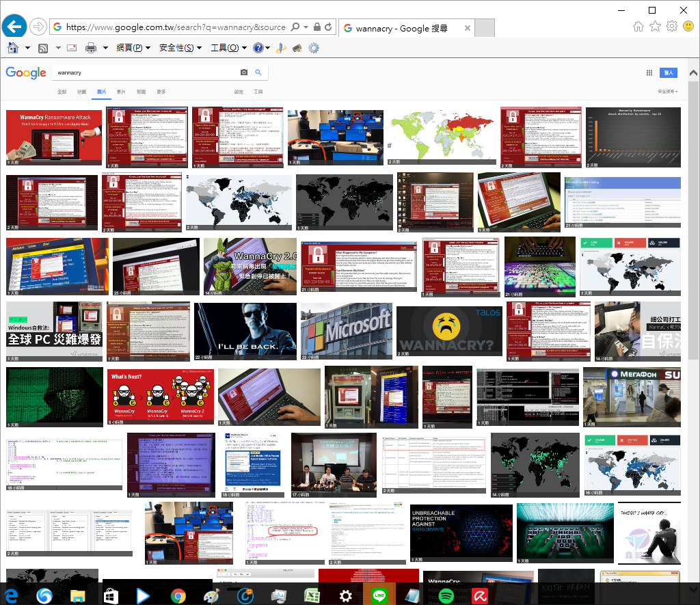This screenshot has height=605, width=700.
Task: Expand the Home button dropdown arrow
Action: 27,48
